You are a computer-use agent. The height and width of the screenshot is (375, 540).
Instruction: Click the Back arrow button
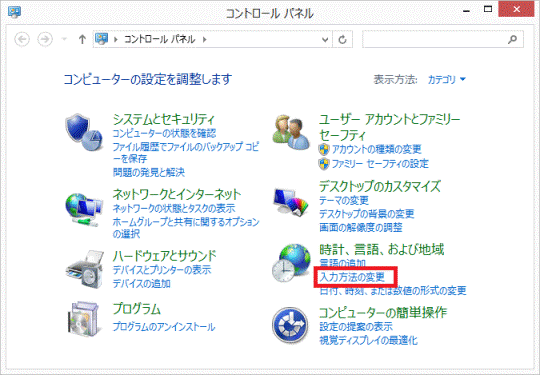pyautogui.click(x=22, y=39)
